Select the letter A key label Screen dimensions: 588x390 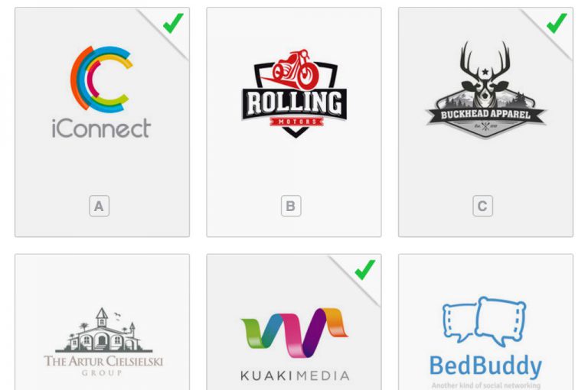[x=100, y=206]
